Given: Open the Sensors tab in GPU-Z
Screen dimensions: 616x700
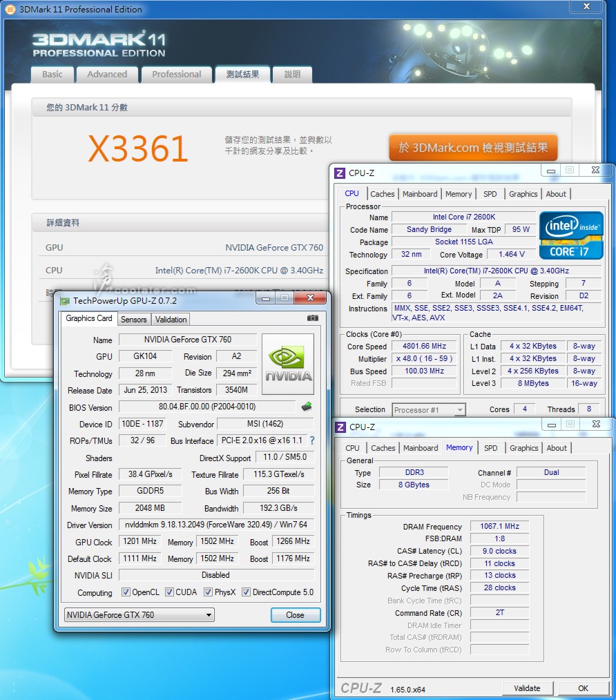Looking at the screenshot, I should pos(133,319).
